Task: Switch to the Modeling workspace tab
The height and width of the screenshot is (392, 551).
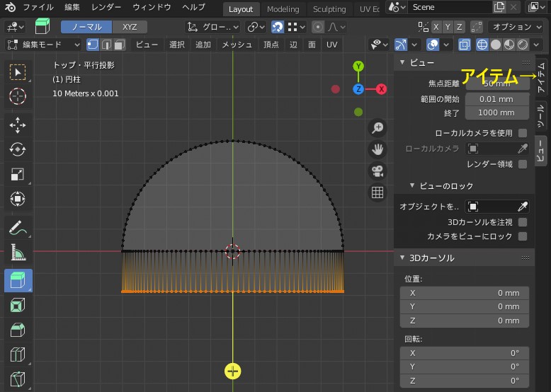Action: tap(283, 9)
